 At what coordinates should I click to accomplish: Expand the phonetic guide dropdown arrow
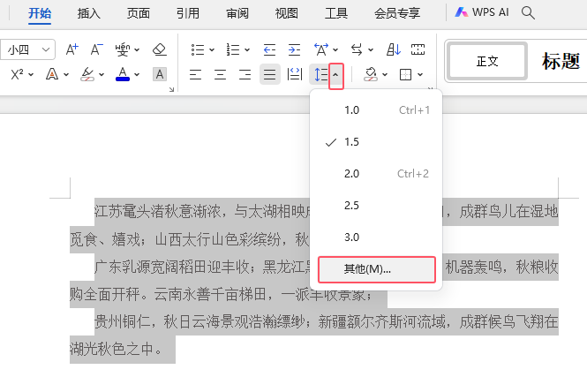[137, 49]
